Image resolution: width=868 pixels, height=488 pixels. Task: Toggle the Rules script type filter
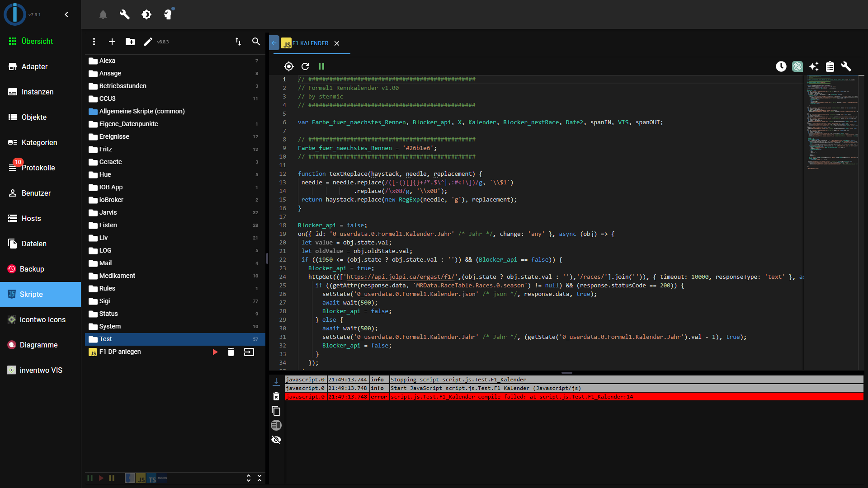tap(162, 478)
